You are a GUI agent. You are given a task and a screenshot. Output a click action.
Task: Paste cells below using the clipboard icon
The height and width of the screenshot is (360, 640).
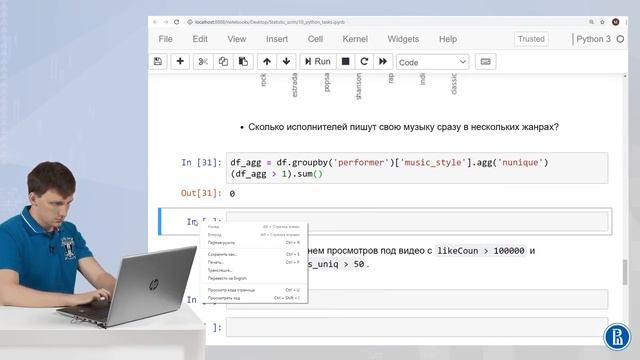pyautogui.click(x=243, y=62)
